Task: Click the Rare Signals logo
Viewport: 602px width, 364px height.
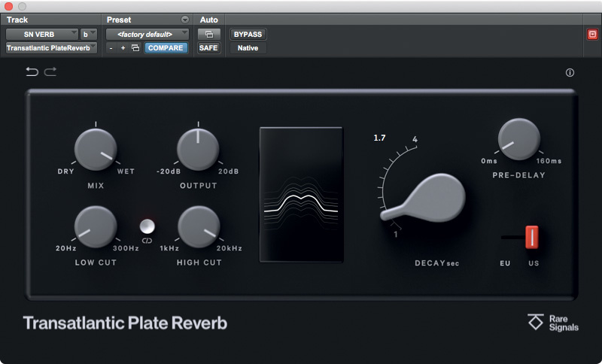Action: [x=553, y=323]
